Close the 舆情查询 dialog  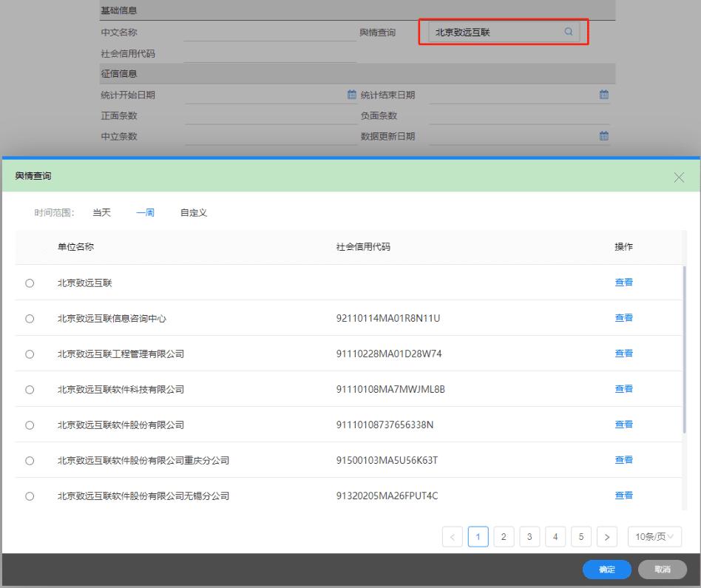click(x=679, y=178)
